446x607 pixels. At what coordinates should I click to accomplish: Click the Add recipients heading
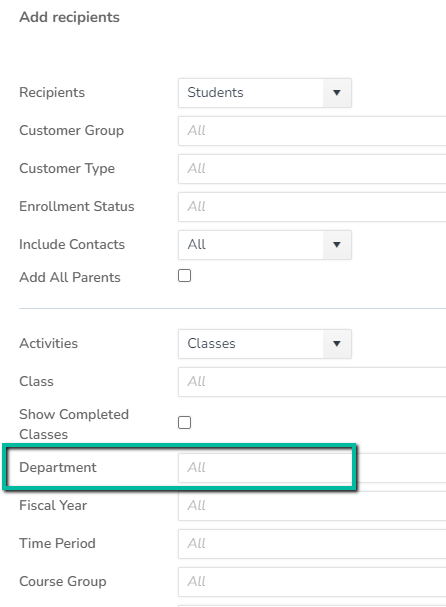click(70, 17)
